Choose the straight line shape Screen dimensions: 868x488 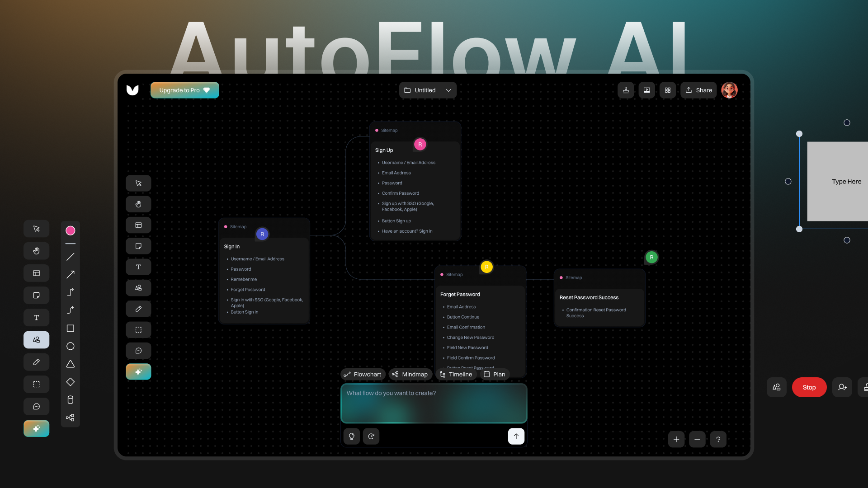pos(71,257)
